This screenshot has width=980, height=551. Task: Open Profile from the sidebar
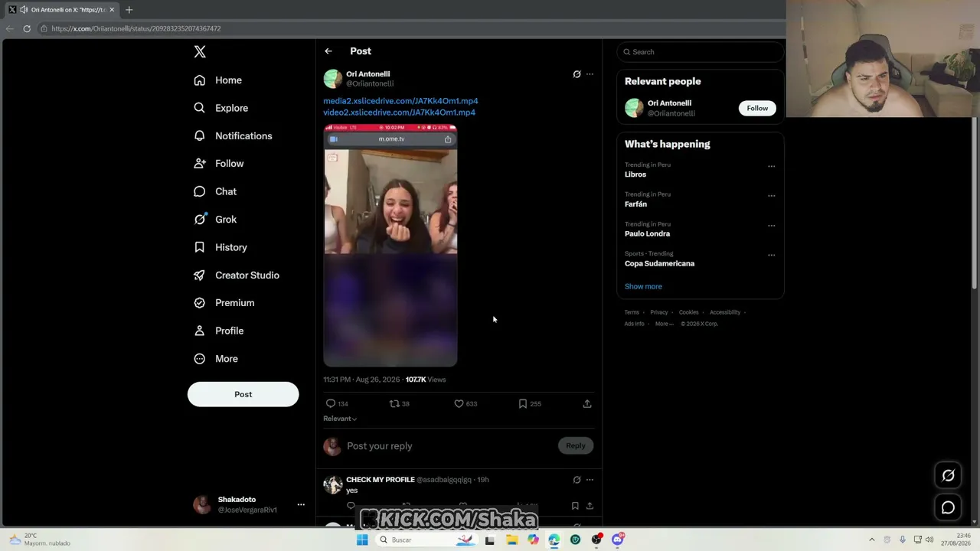pyautogui.click(x=219, y=331)
